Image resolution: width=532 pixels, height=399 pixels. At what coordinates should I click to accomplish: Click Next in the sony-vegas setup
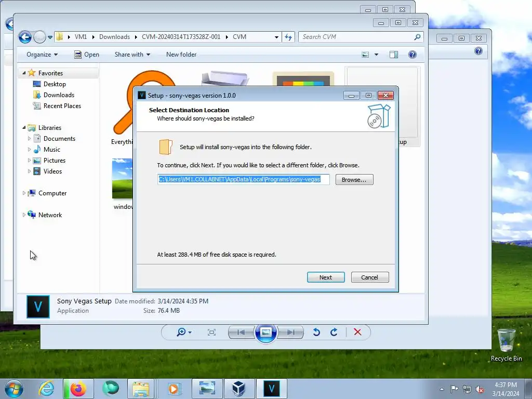[x=326, y=277]
